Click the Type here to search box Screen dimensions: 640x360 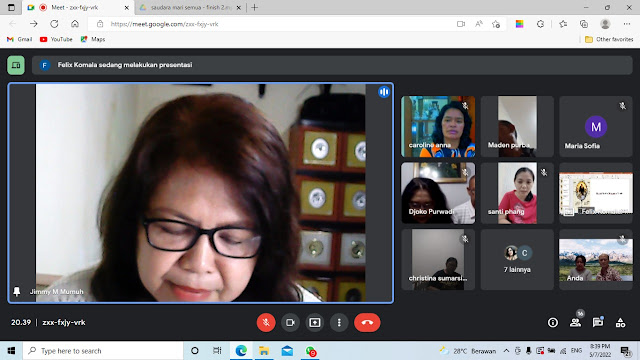(103, 351)
